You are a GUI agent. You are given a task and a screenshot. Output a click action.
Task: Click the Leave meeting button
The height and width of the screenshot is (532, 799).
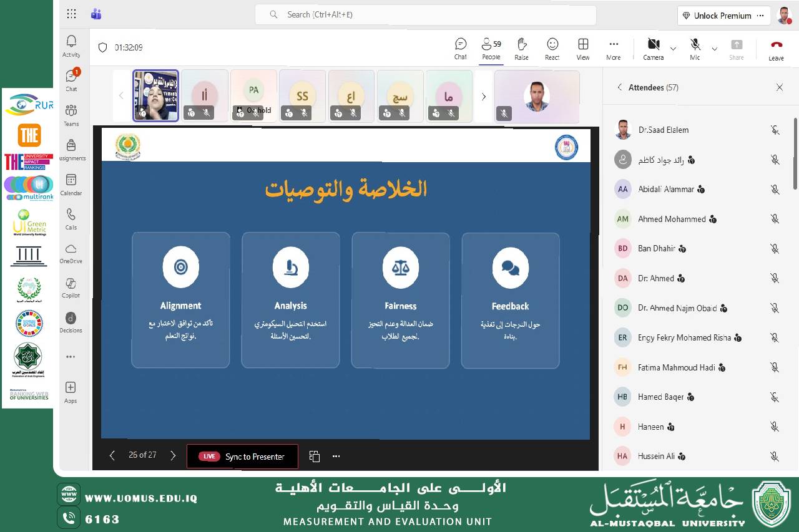click(x=776, y=49)
